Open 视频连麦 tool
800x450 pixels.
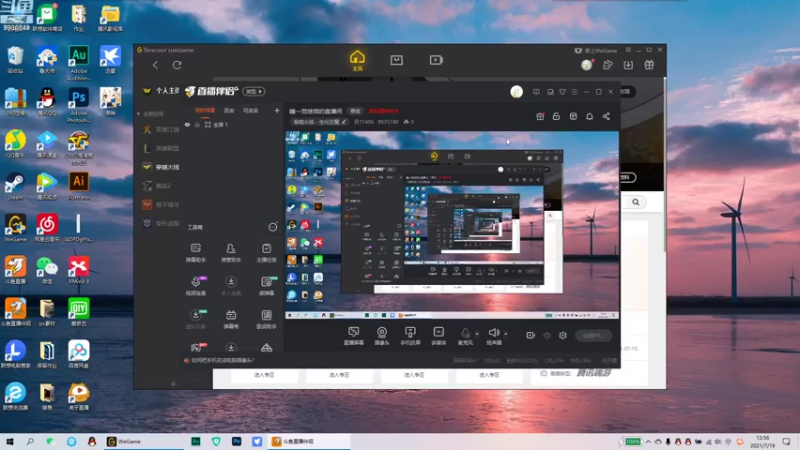click(x=195, y=286)
